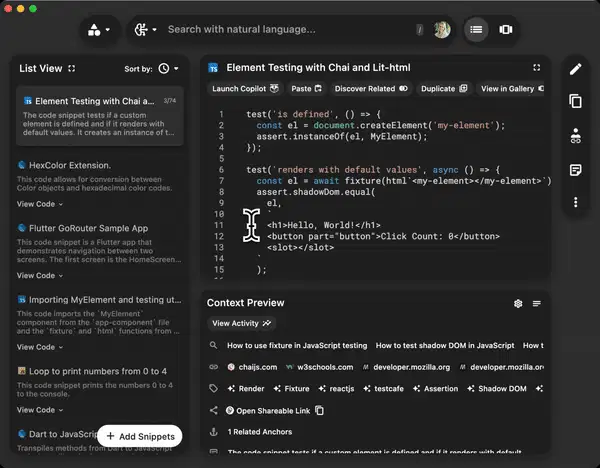600x468 pixels.
Task: Click View in Gallery button
Action: click(x=511, y=89)
